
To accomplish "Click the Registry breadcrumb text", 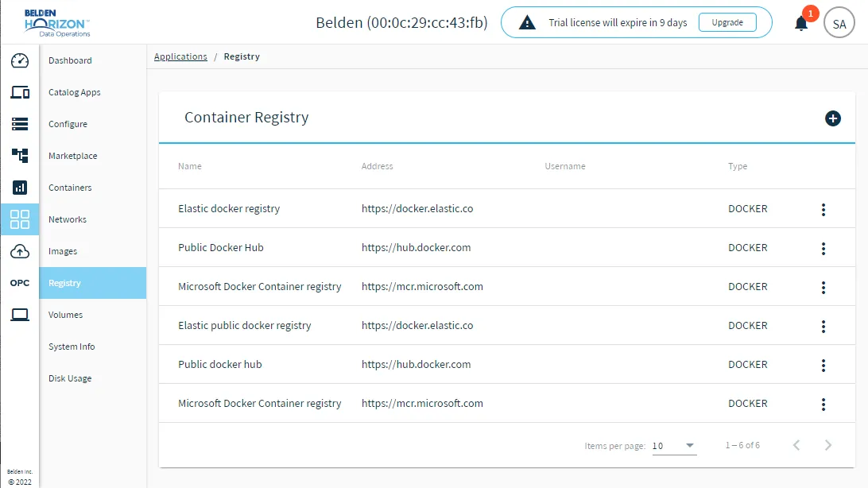I will click(242, 56).
